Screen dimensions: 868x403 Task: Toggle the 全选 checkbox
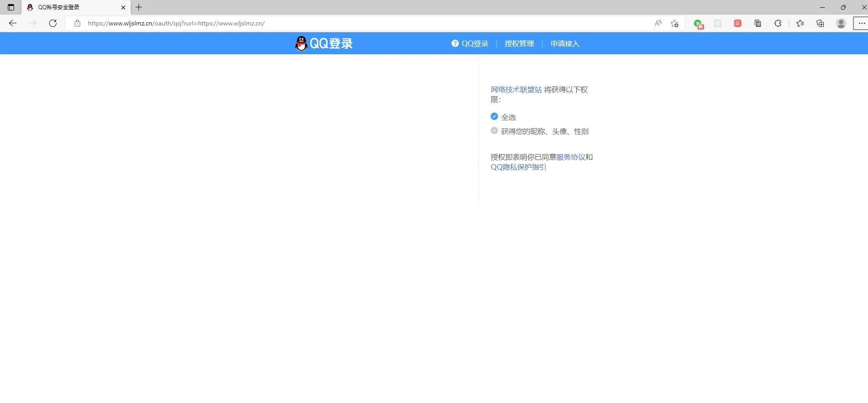tap(494, 116)
